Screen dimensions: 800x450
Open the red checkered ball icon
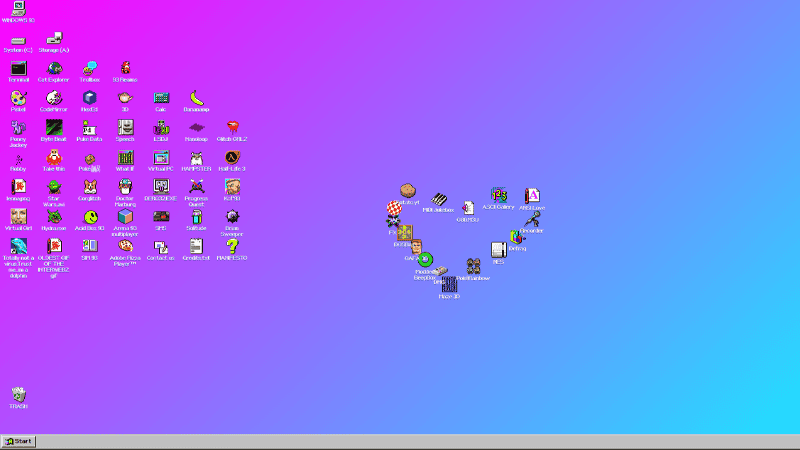pyautogui.click(x=394, y=207)
